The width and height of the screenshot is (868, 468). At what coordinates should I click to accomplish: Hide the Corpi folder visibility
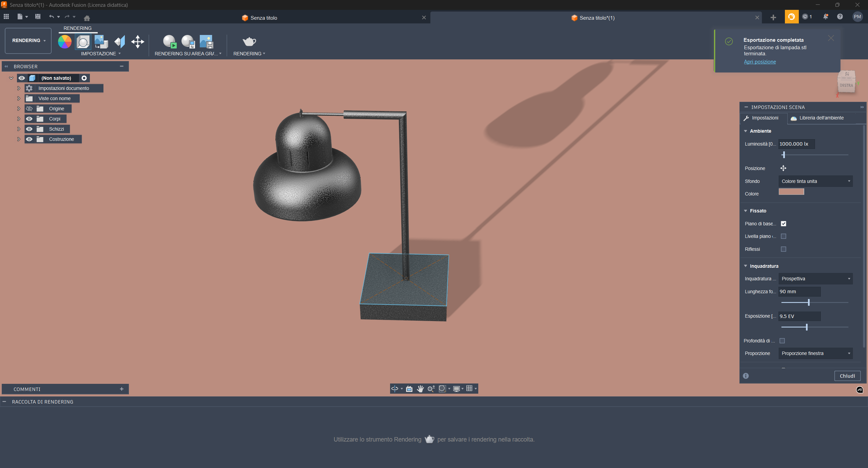29,119
